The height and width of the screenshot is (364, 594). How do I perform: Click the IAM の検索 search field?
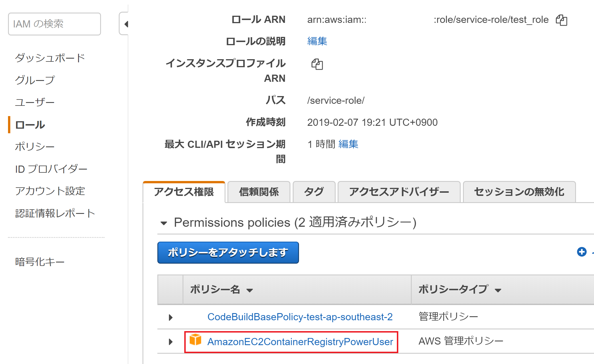[54, 24]
